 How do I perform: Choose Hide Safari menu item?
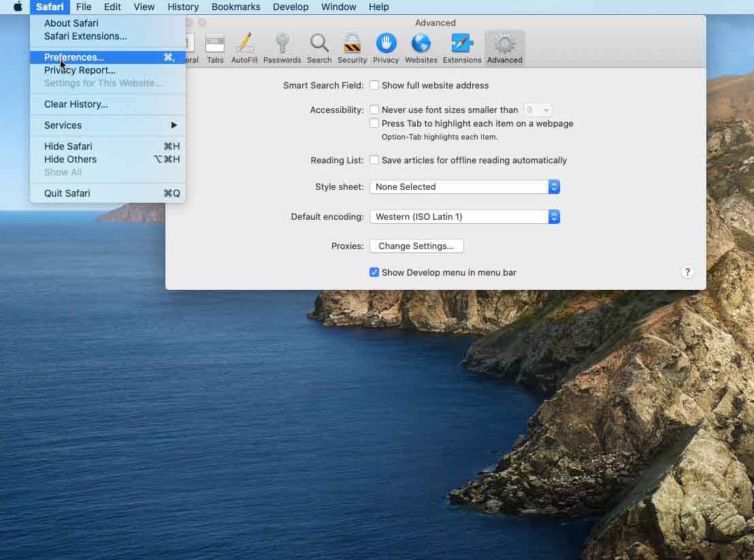[x=108, y=146]
